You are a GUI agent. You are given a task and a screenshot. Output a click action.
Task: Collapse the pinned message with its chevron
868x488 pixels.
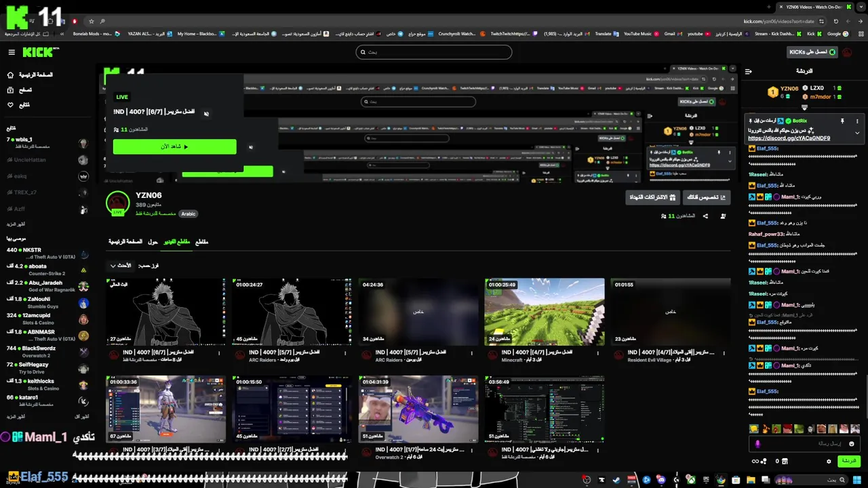pyautogui.click(x=857, y=133)
